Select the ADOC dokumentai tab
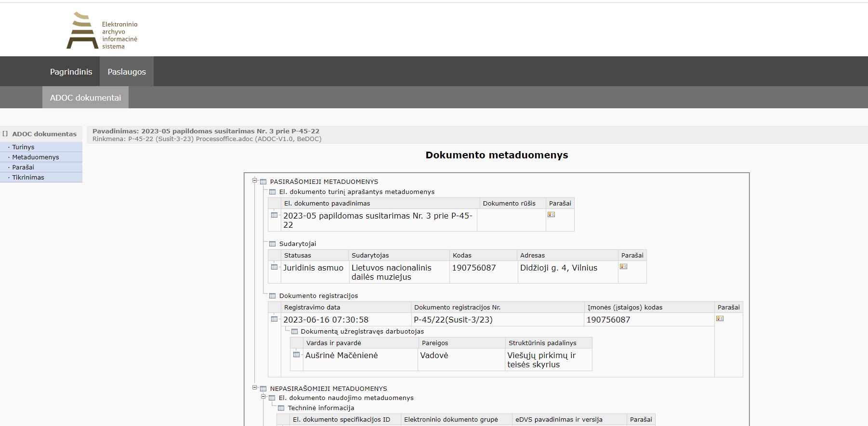The width and height of the screenshot is (868, 426). 85,98
